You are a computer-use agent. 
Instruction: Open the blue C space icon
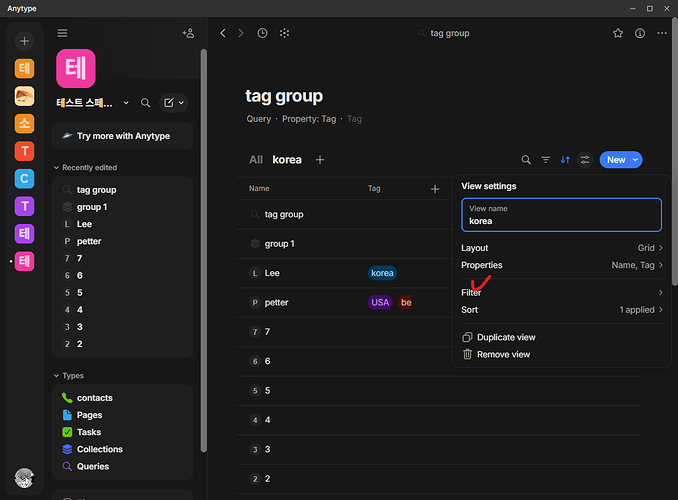[x=24, y=179]
